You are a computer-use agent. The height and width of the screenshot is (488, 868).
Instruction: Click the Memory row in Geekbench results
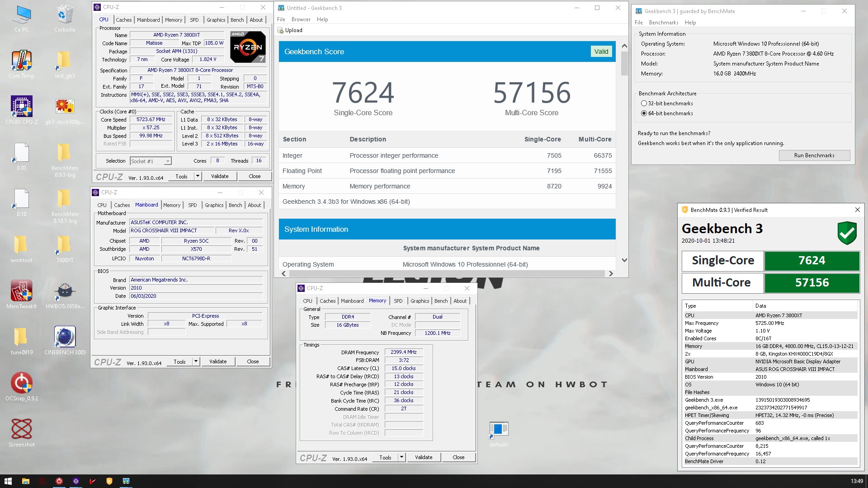447,186
